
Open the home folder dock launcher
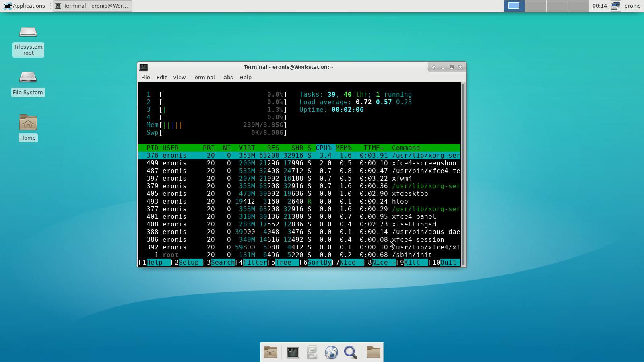tap(373, 352)
